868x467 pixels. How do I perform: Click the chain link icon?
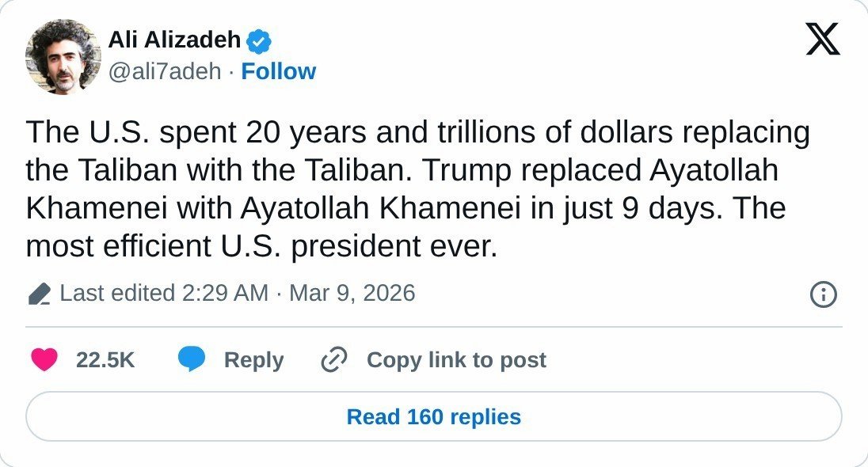334,360
